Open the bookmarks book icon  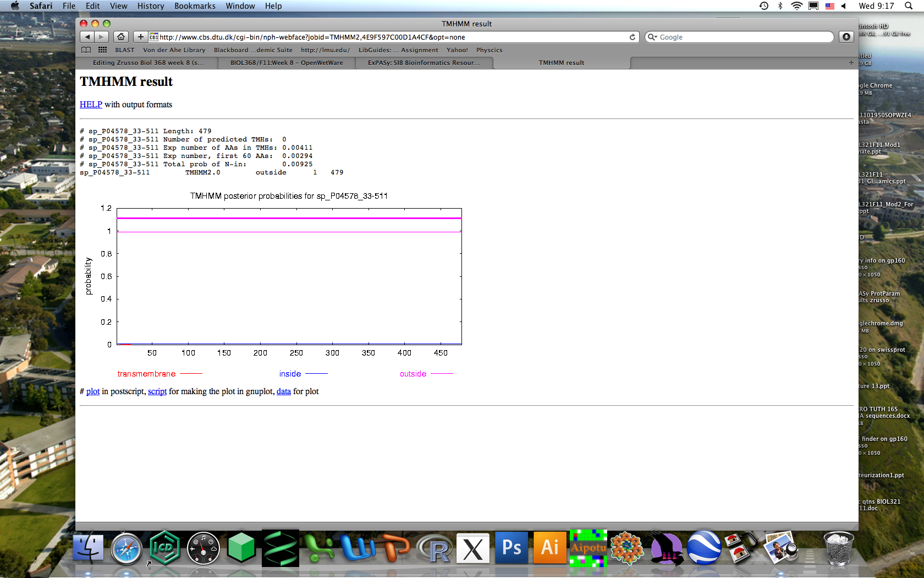(x=86, y=50)
